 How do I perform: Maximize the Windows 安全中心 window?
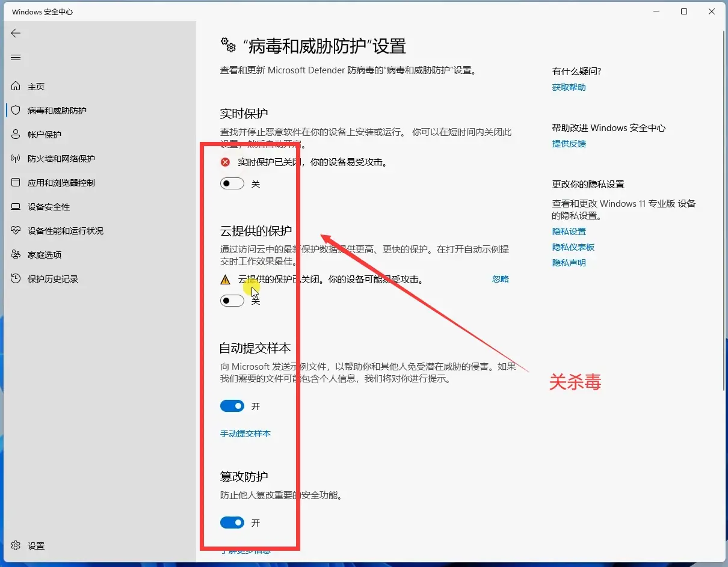(x=684, y=11)
